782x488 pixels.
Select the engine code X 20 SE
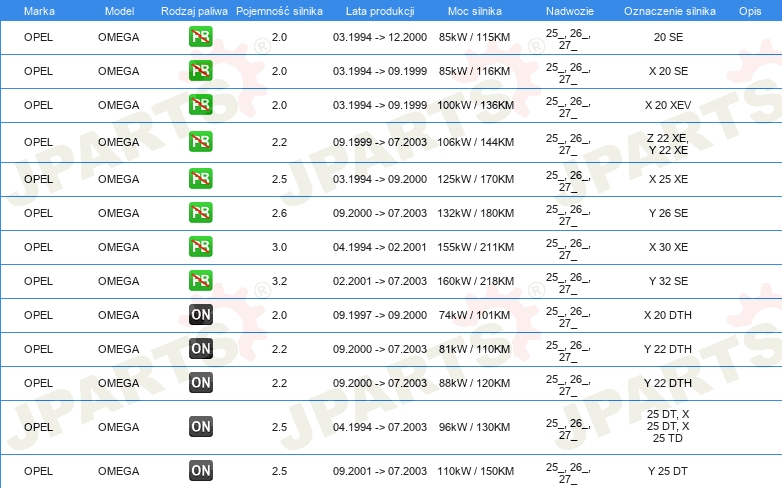pos(668,71)
